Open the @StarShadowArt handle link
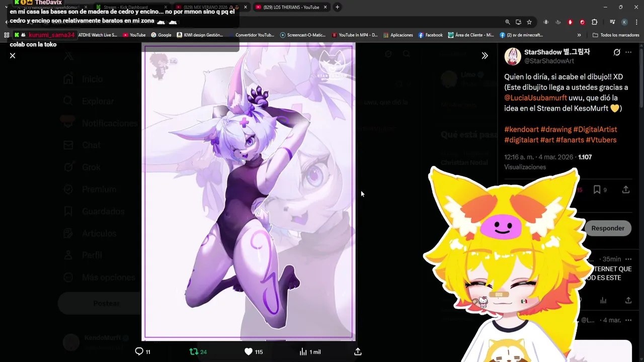The width and height of the screenshot is (644, 362). pyautogui.click(x=549, y=61)
